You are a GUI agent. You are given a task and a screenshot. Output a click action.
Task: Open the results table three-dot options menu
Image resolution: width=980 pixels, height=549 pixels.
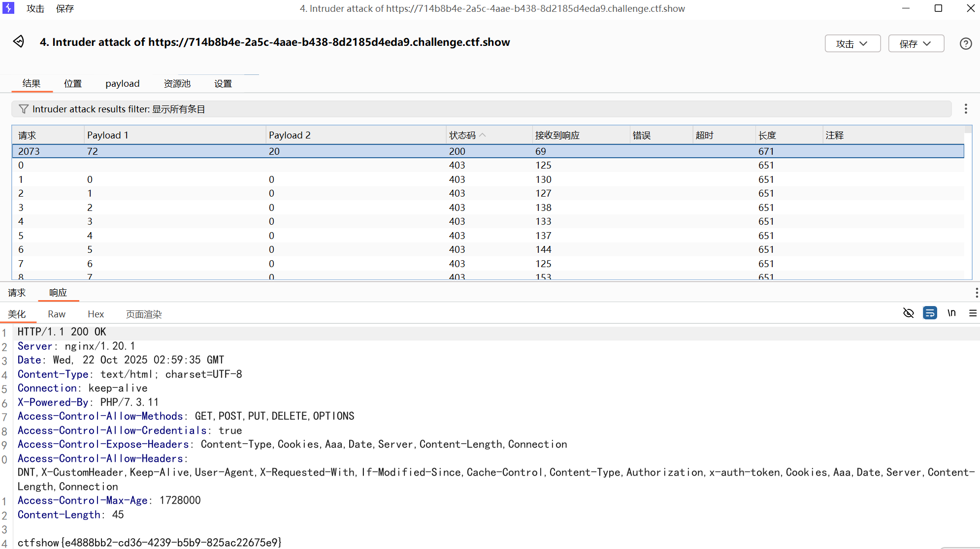(966, 109)
